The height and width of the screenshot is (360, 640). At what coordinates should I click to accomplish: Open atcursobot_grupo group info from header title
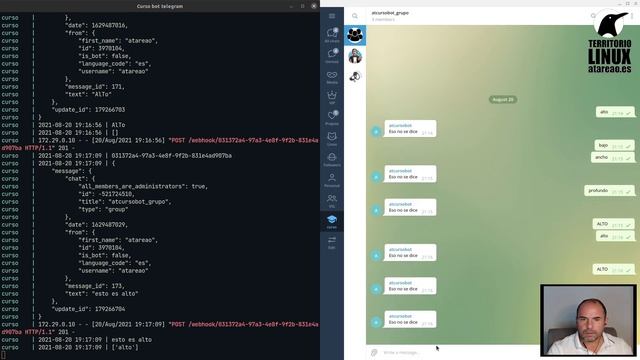click(390, 13)
